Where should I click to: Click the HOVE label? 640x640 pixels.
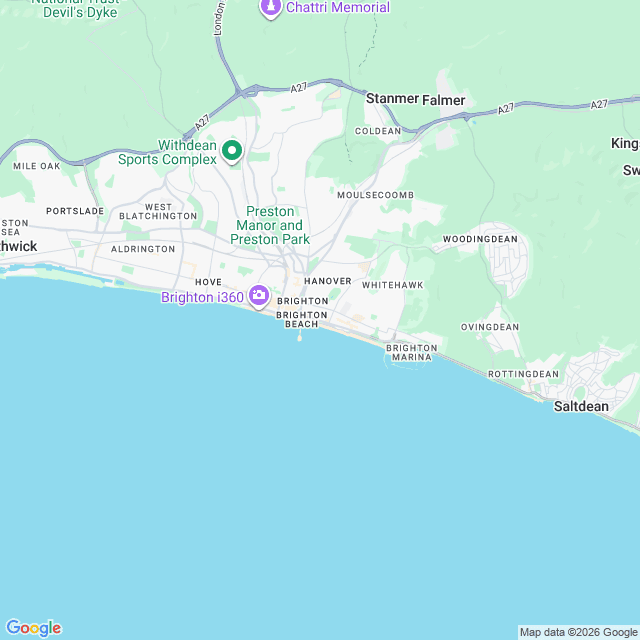coord(209,282)
